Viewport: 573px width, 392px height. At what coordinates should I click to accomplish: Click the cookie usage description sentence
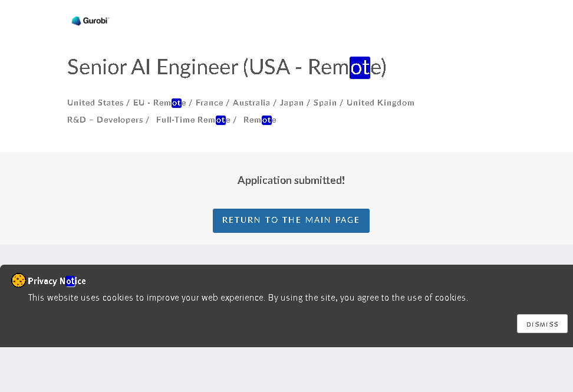pos(248,298)
